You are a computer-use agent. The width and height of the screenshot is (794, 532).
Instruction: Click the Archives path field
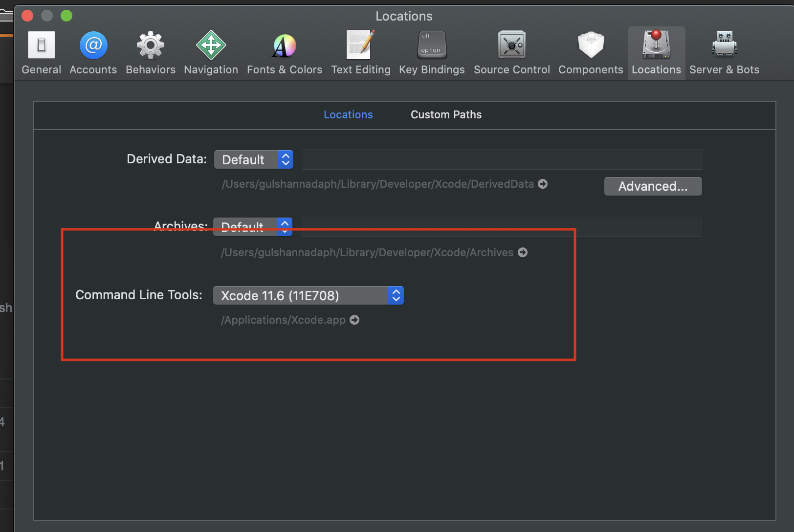[502, 227]
